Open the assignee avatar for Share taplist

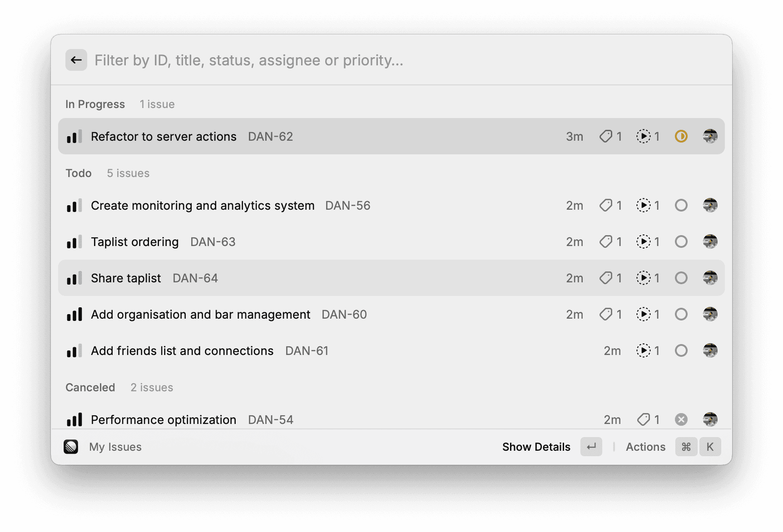[x=710, y=278]
